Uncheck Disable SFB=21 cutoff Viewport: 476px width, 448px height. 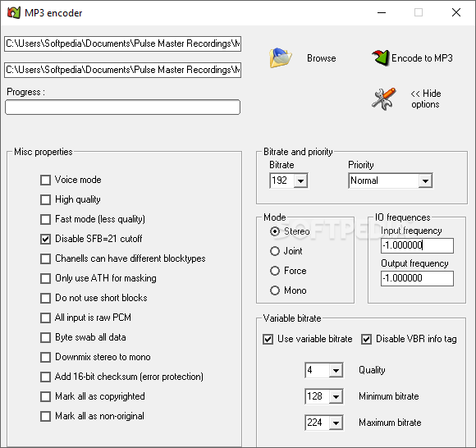(x=45, y=239)
